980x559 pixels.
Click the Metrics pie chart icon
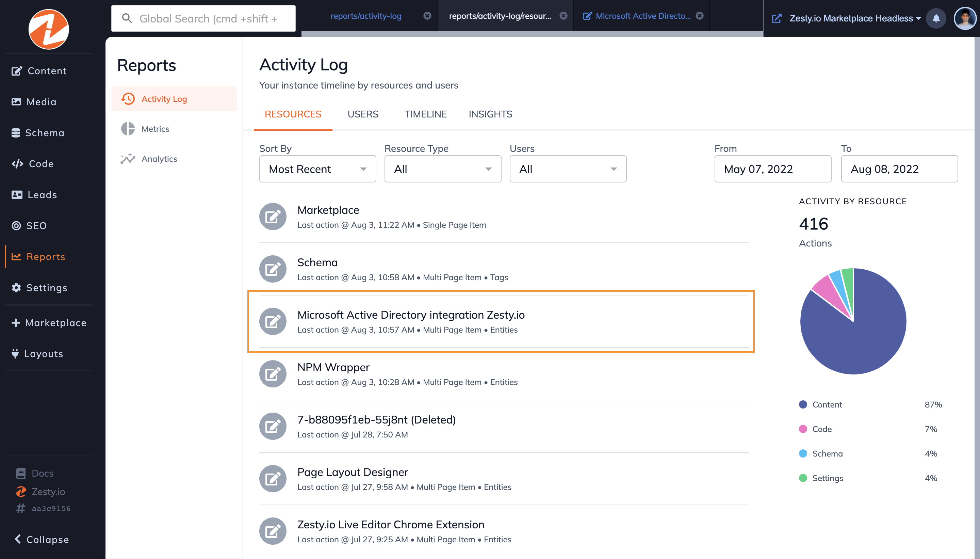[128, 129]
